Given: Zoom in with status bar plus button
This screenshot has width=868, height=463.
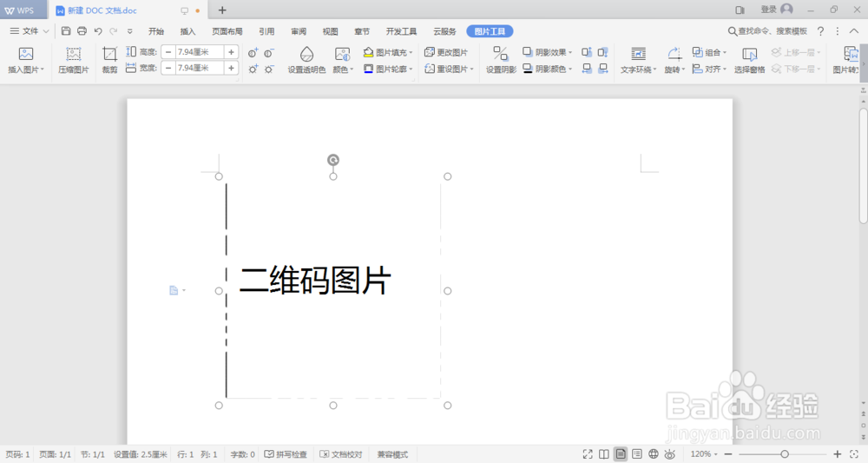Looking at the screenshot, I should coord(837,454).
